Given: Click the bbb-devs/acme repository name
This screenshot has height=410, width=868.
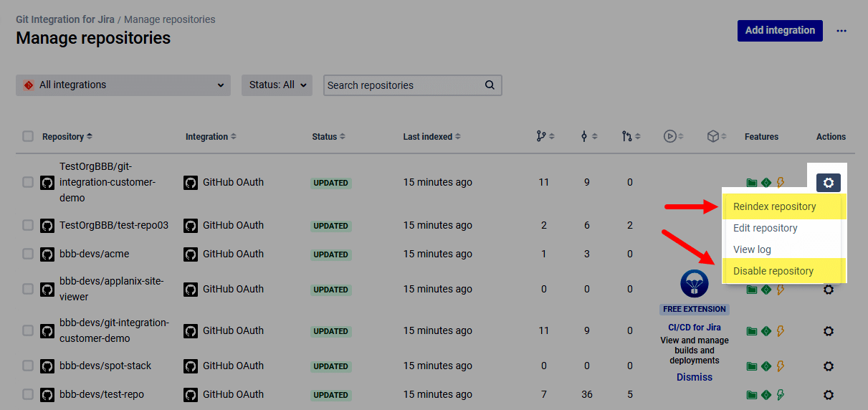Looking at the screenshot, I should pos(95,254).
